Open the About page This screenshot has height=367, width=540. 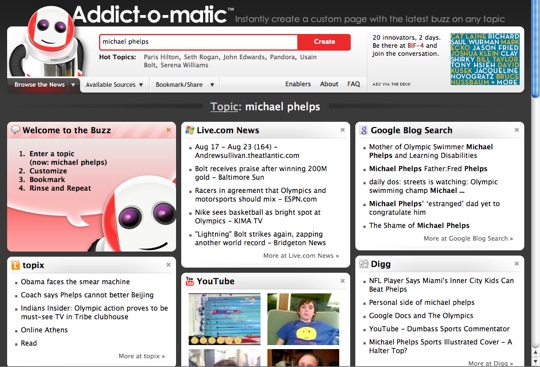click(329, 84)
